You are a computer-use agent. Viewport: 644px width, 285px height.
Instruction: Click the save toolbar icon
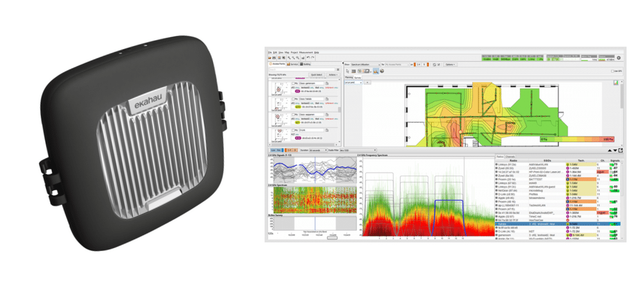coord(274,58)
